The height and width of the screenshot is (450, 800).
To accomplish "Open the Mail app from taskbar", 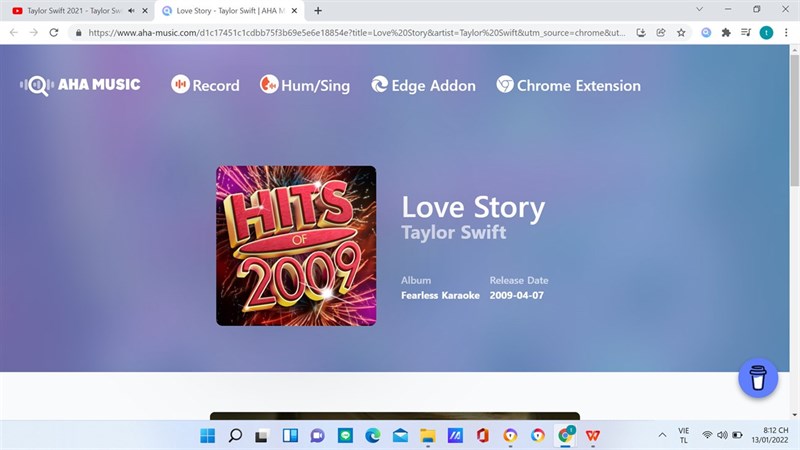I will pos(400,436).
